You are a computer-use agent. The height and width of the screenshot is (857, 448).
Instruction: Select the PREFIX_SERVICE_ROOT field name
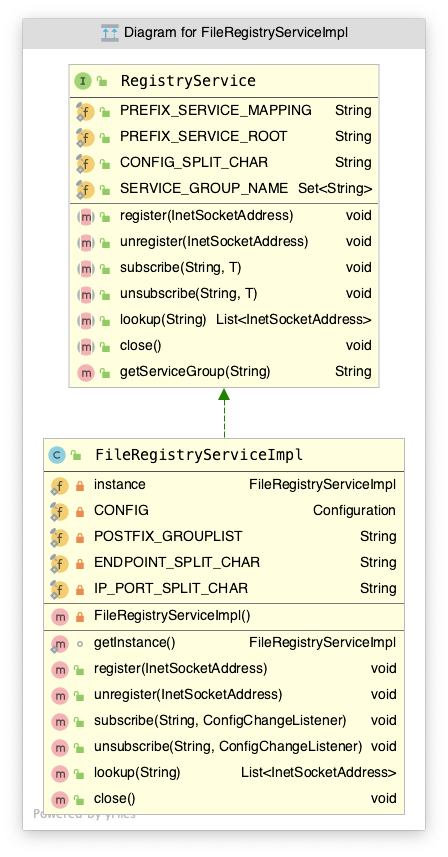click(203, 137)
